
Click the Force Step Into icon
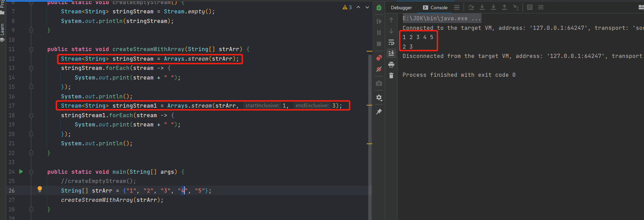(x=493, y=7)
